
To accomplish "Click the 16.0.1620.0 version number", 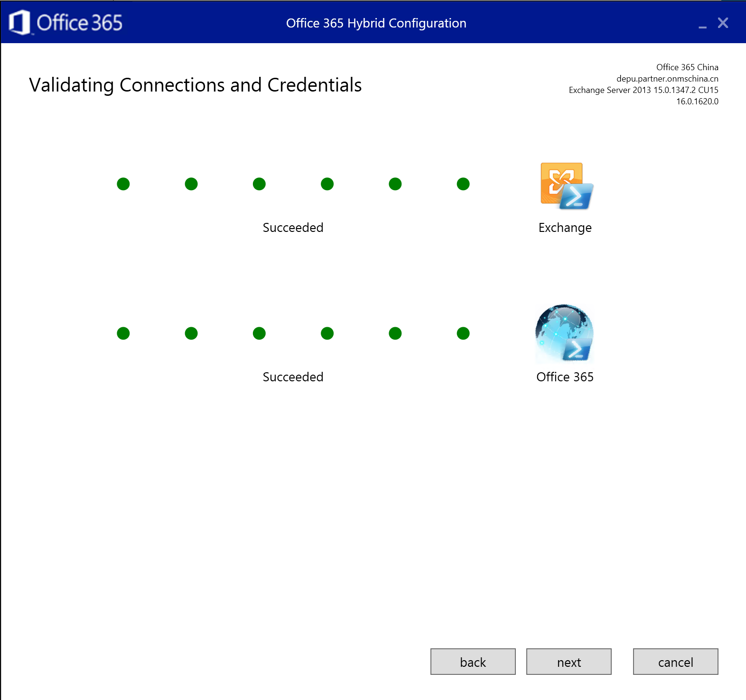I will [x=697, y=101].
